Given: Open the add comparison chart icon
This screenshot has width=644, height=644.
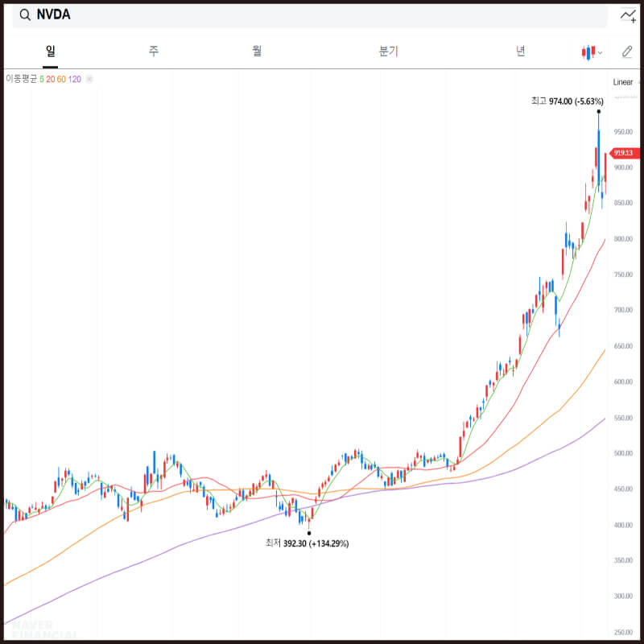Looking at the screenshot, I should point(628,15).
